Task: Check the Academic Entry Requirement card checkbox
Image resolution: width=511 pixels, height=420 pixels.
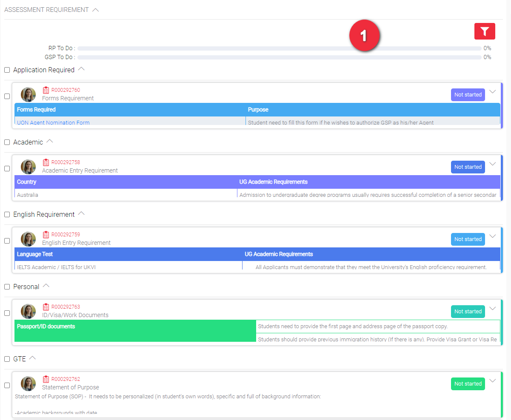Action: 7,168
